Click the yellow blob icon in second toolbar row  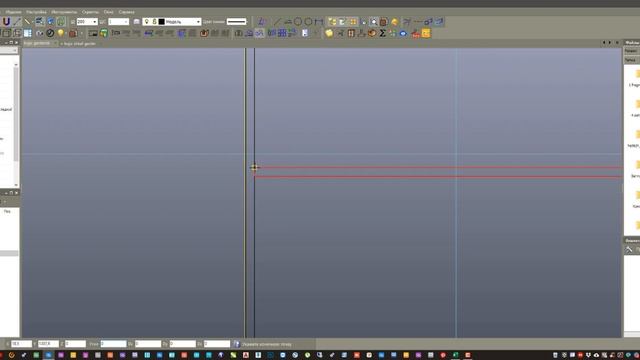point(329,33)
